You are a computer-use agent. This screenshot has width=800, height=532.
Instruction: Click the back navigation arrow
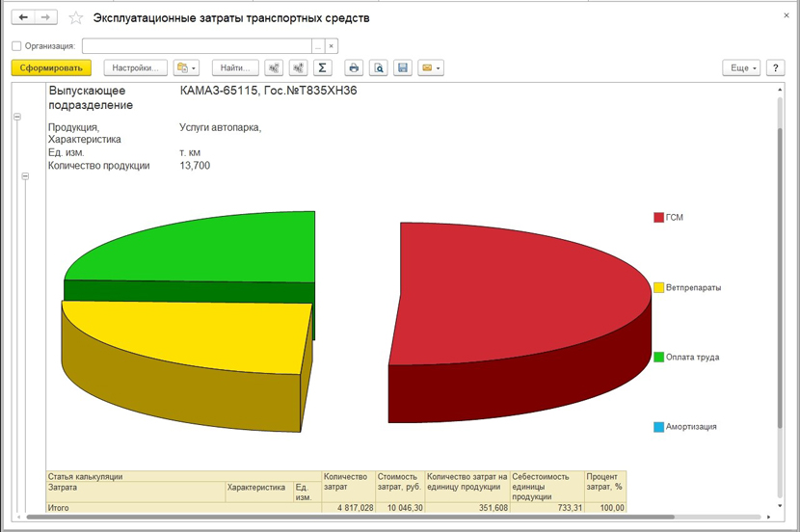click(23, 17)
